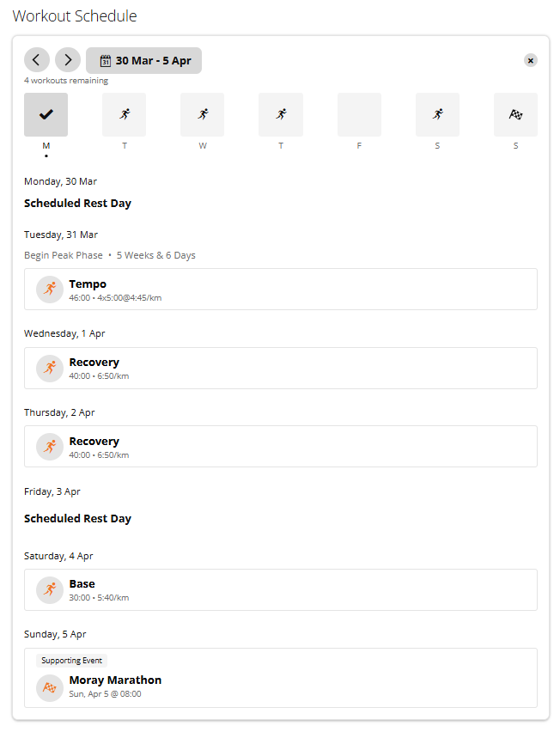Click Thursday Recovery's runner icon
This screenshot has width=560, height=732.
click(x=50, y=447)
